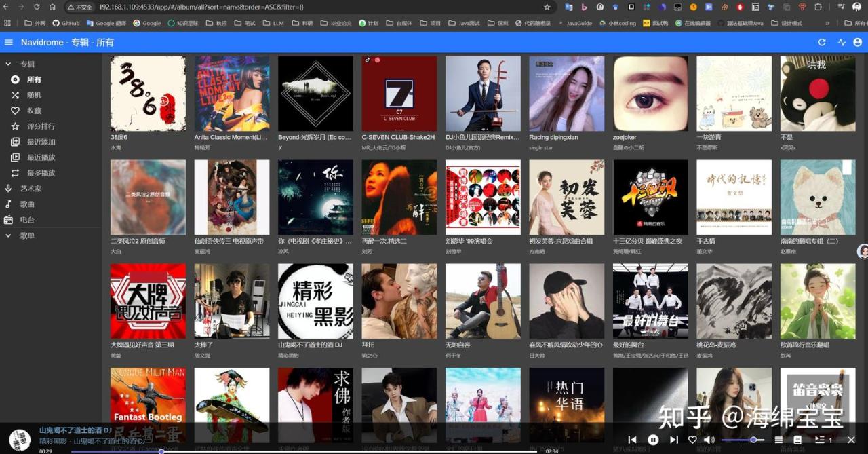Reload the page in the browser

coord(37,7)
